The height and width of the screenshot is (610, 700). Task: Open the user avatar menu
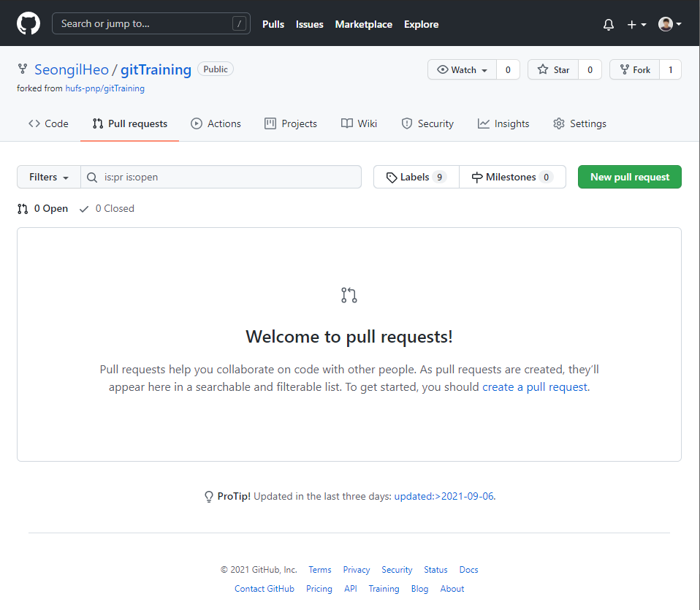(x=669, y=24)
